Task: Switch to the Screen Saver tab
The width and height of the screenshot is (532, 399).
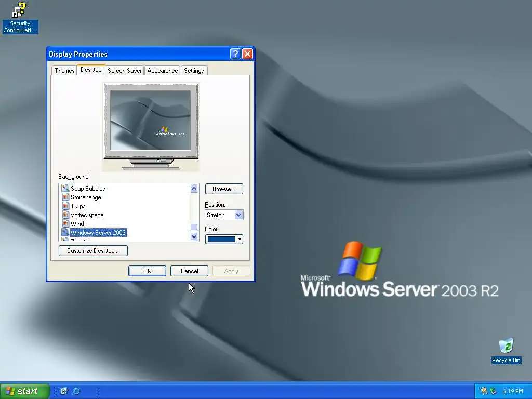Action: [x=125, y=71]
